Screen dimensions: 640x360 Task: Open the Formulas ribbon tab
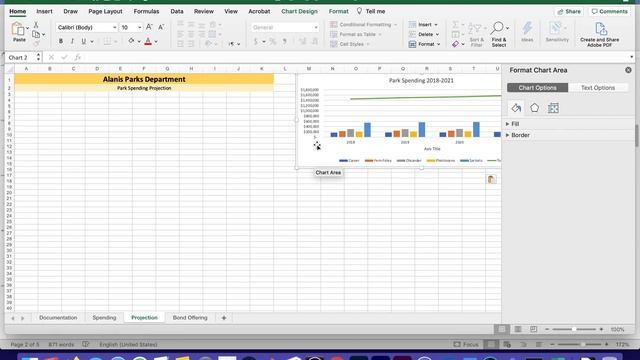146,11
